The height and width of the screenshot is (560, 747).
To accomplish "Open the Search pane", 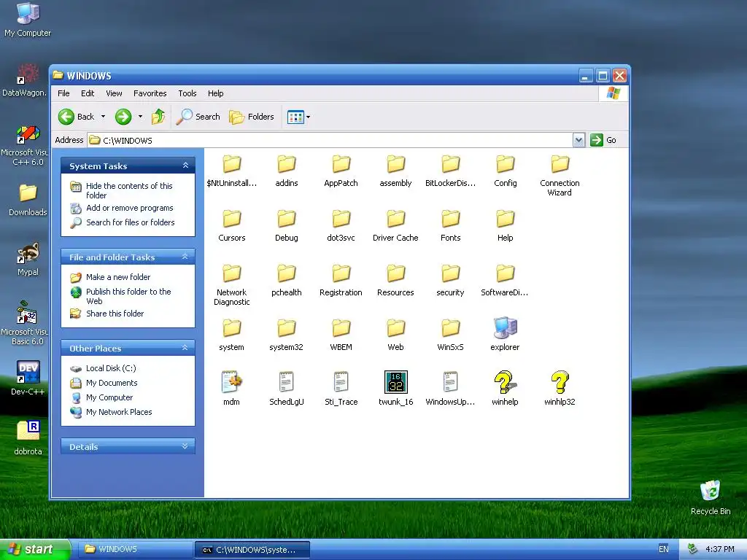I will (198, 117).
